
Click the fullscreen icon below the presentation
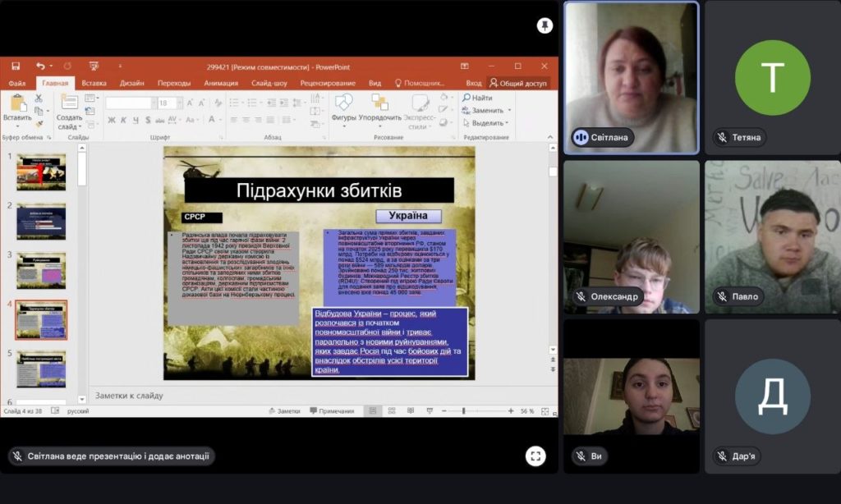535,456
